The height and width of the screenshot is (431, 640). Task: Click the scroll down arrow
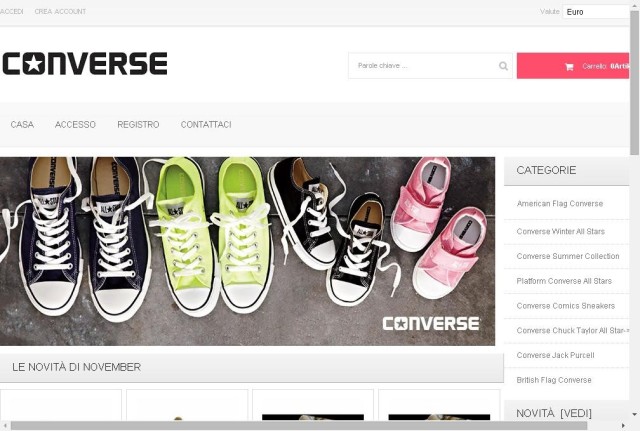[635, 415]
